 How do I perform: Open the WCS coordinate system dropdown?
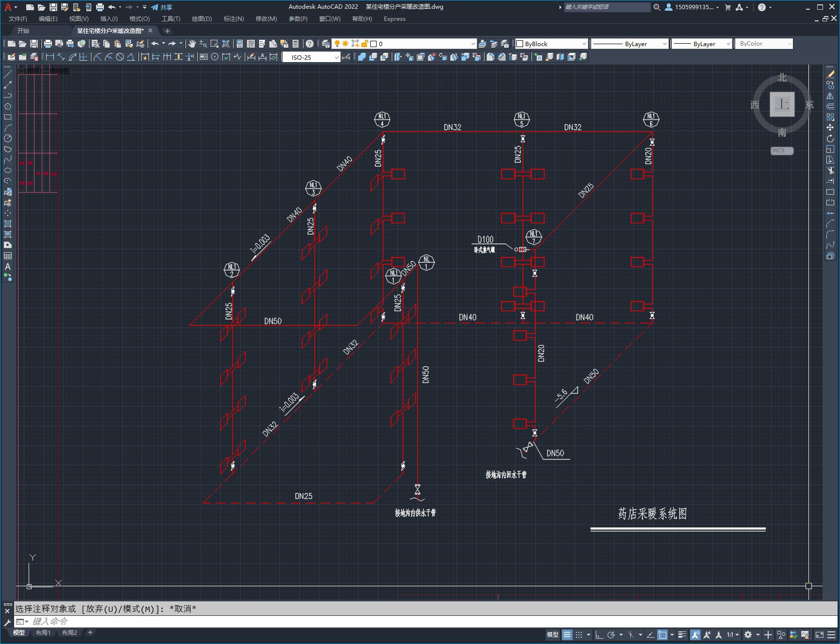(782, 150)
